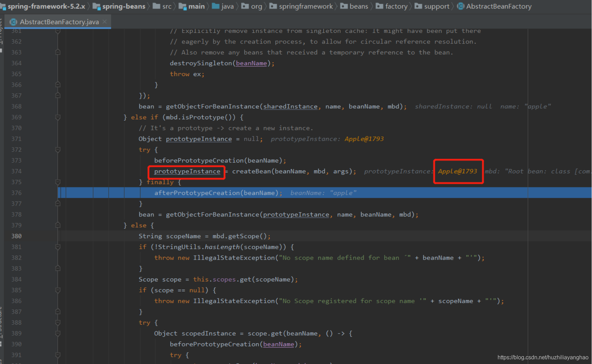
Task: Click underlined beanName on line 390
Action: [x=279, y=344]
